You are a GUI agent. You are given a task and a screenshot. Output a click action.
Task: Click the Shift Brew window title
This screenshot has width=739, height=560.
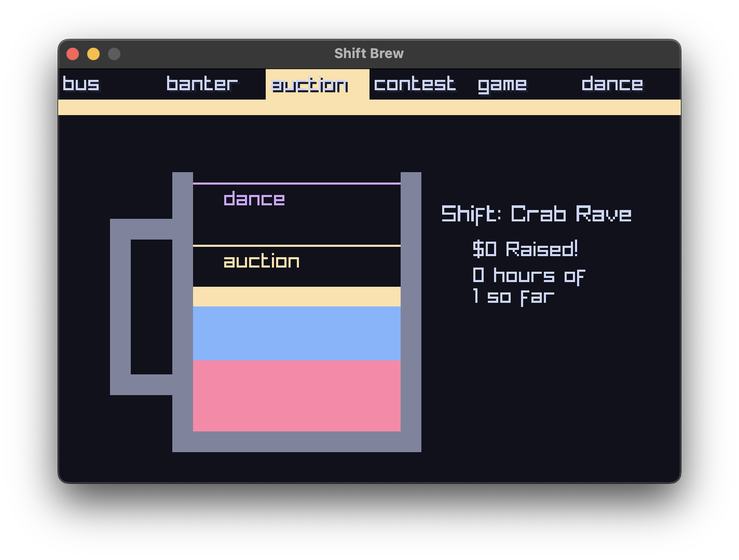coord(369,53)
